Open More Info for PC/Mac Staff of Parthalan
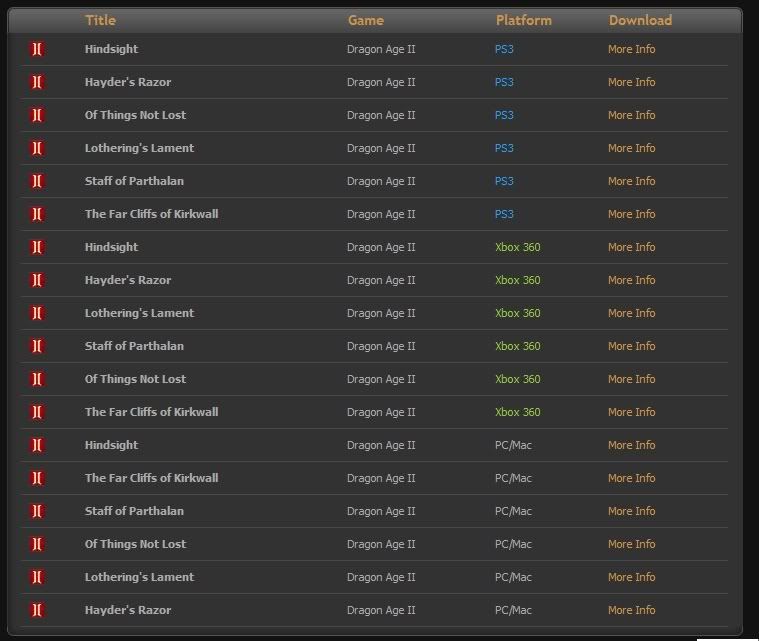 [632, 511]
